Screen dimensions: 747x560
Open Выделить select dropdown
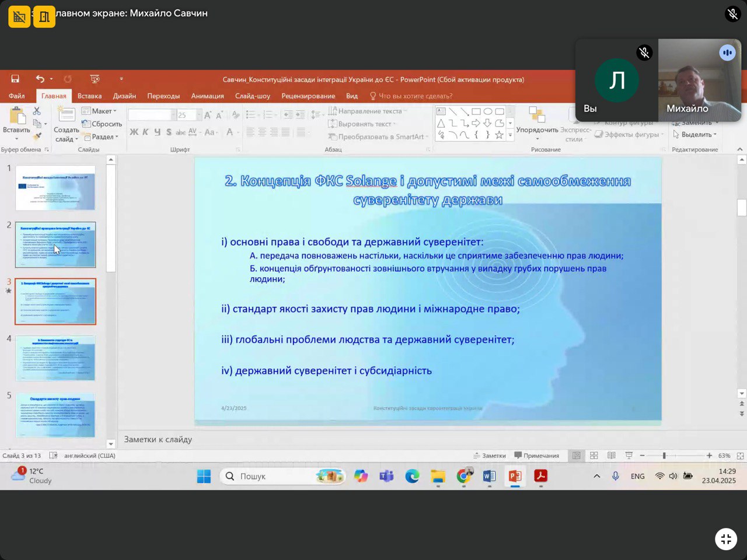coord(694,134)
